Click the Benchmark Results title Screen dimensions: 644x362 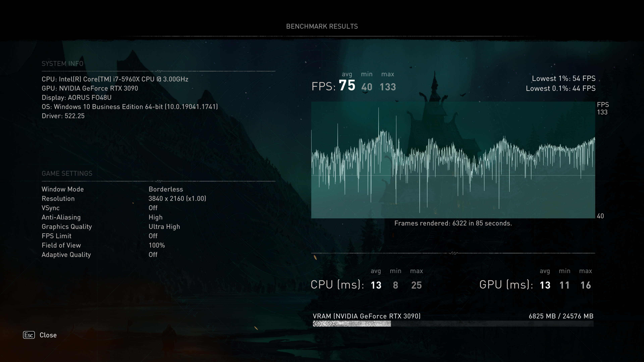(322, 26)
